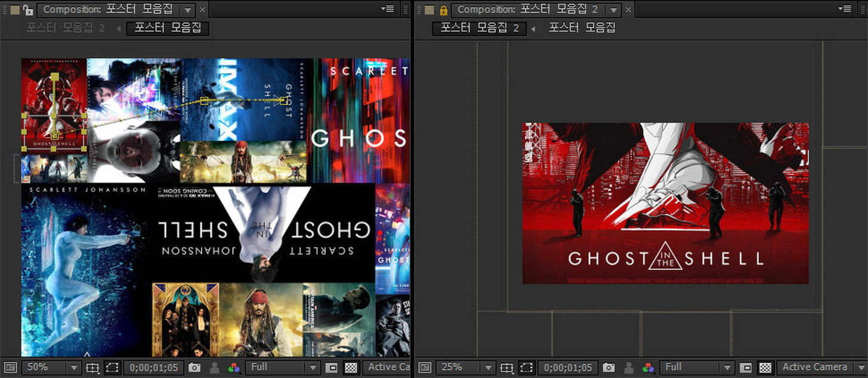The image size is (868, 378).
Task: Toggle Region of Interest in left panel
Action: (x=332, y=368)
